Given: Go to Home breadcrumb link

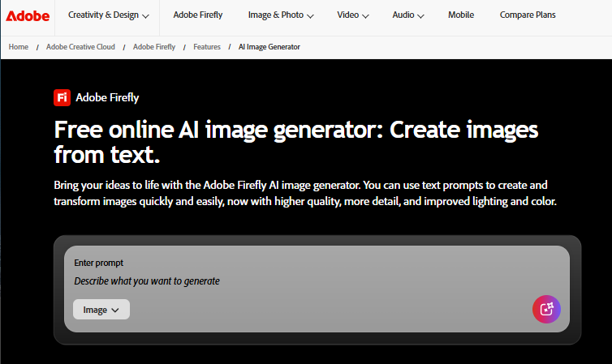Looking at the screenshot, I should click(19, 47).
